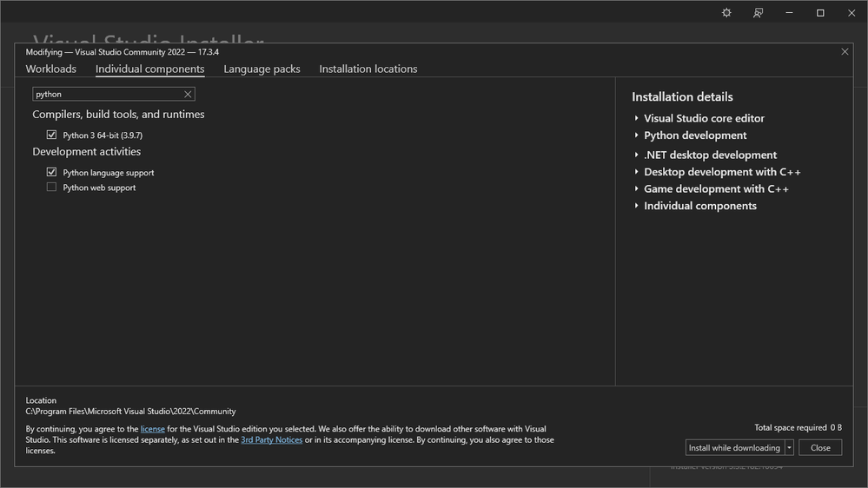The height and width of the screenshot is (488, 868).
Task: Enable Python web support
Action: pos(51,188)
